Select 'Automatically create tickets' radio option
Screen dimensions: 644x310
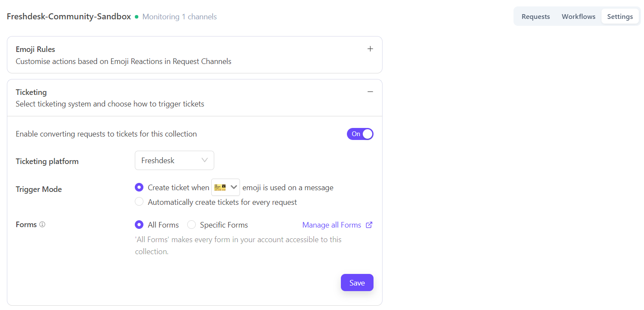[139, 202]
